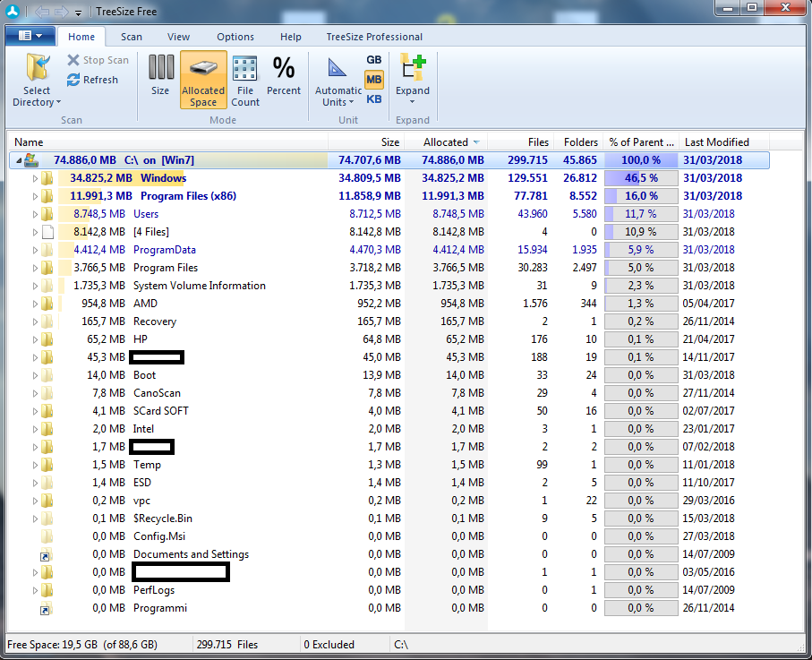The height and width of the screenshot is (660, 812).
Task: Set unit to KB
Action: (374, 99)
